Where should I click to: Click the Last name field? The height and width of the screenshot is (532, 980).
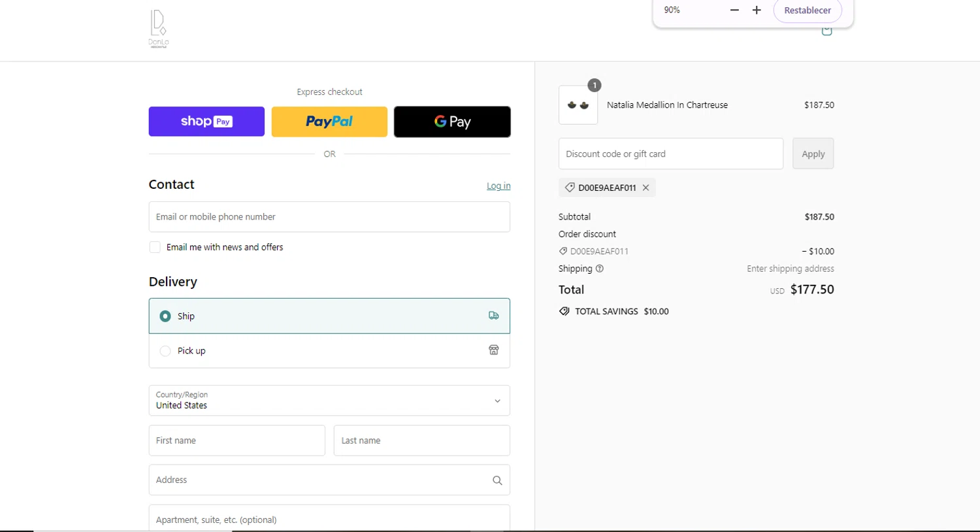422,441
